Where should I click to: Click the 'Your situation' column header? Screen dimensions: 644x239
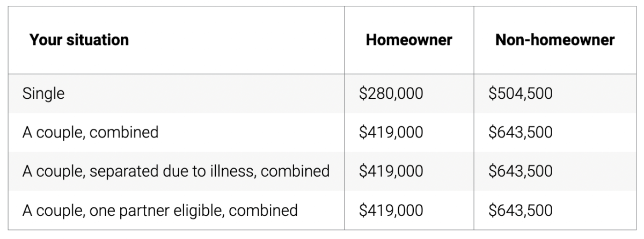[x=79, y=40]
